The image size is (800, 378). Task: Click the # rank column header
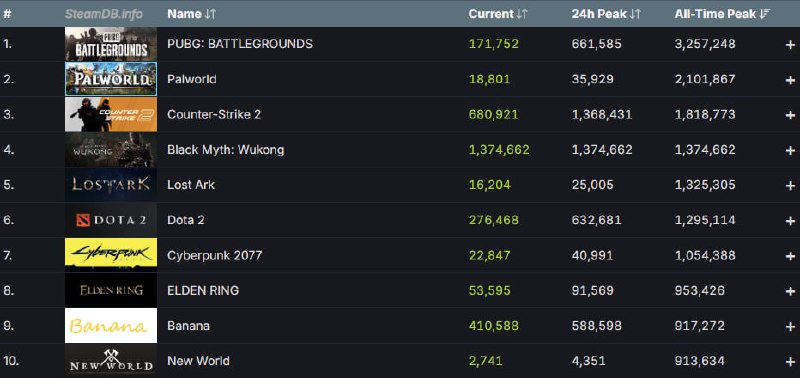coord(7,14)
